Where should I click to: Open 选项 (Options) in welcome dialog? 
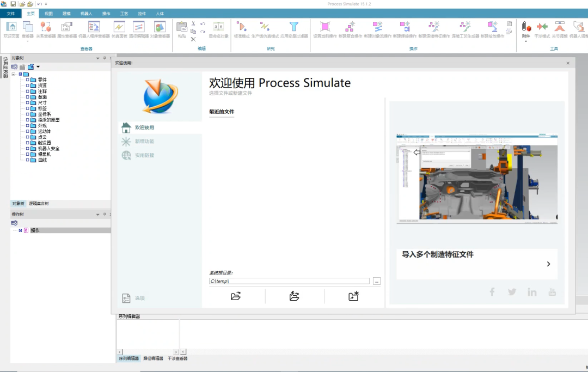[133, 298]
